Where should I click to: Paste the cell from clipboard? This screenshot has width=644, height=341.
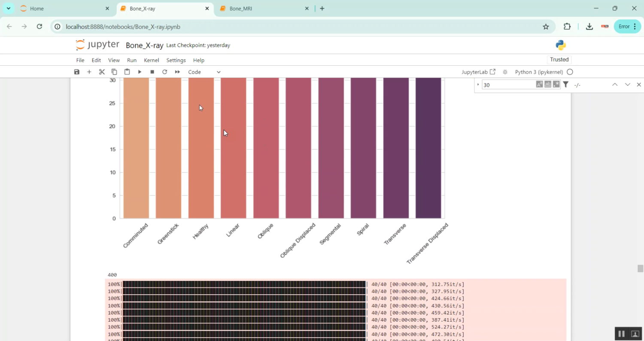pos(127,72)
